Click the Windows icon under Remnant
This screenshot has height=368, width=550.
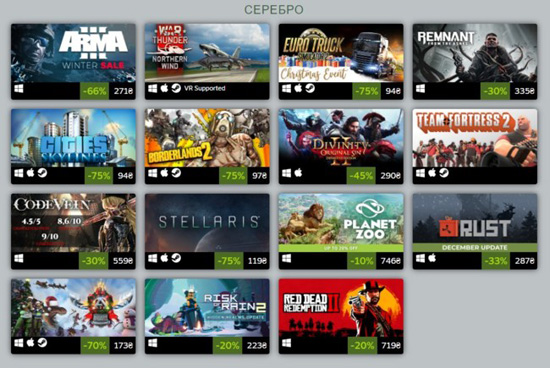coord(421,88)
